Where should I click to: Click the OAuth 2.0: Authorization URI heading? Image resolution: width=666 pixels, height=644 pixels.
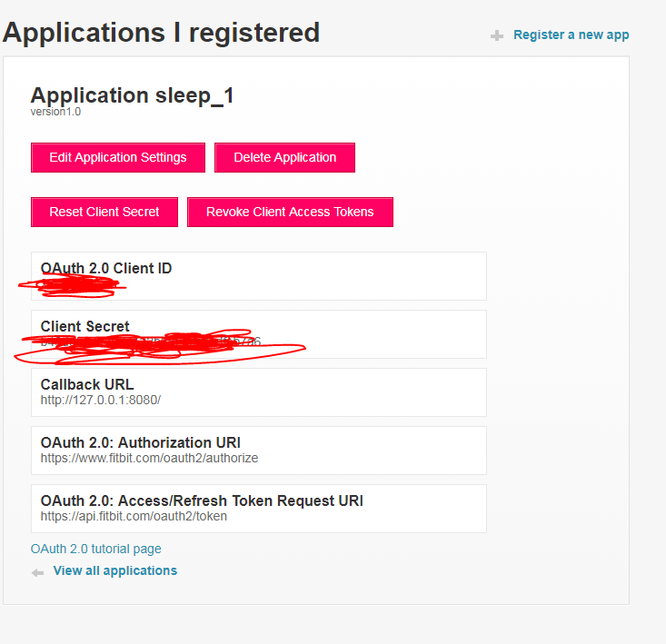pyautogui.click(x=141, y=442)
